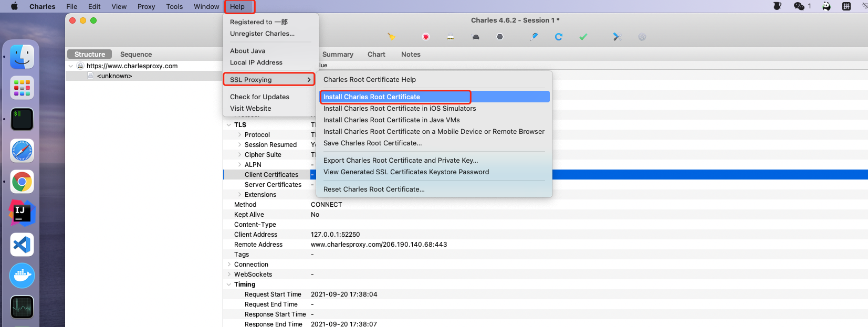
Task: Open the Proxy menu
Action: (146, 6)
